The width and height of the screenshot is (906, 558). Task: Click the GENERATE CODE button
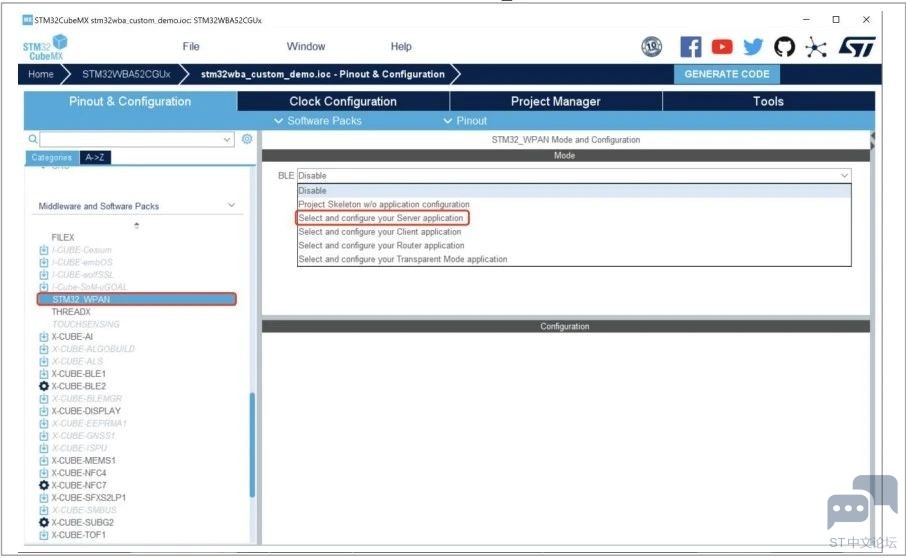click(727, 74)
